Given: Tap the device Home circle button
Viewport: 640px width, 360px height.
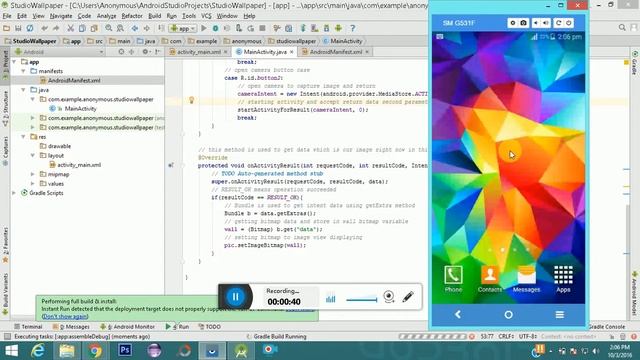Looking at the screenshot, I should [x=509, y=315].
